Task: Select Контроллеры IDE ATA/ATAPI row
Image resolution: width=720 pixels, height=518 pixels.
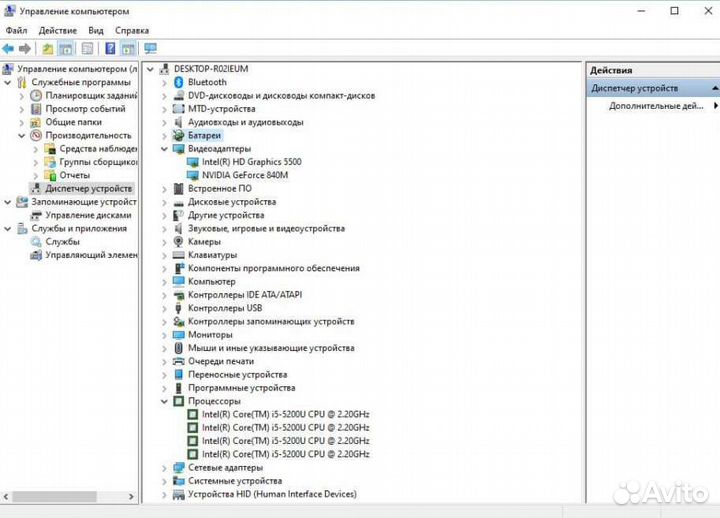Action: [x=245, y=295]
